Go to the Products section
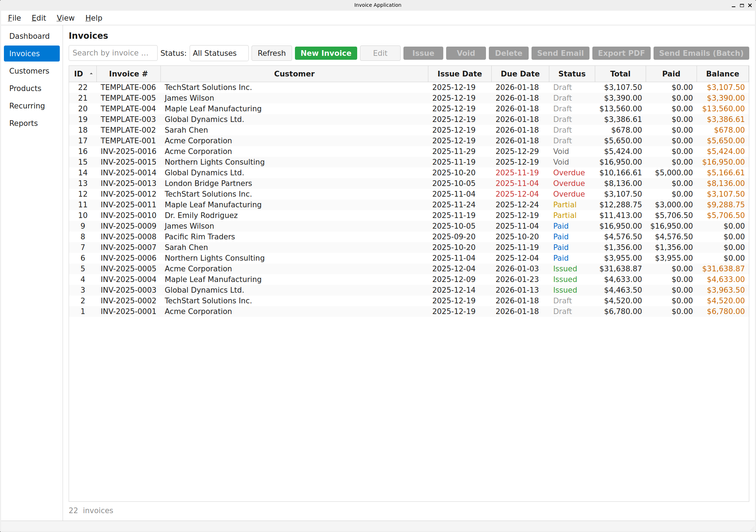 25,88
